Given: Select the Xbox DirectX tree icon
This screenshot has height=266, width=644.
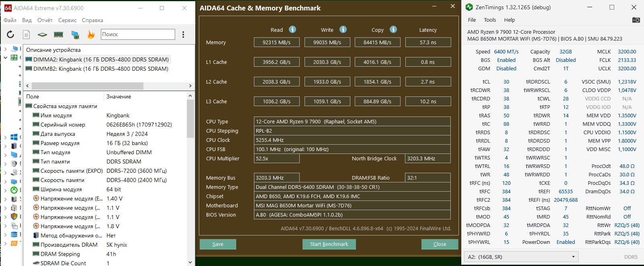Looking at the screenshot, I should pyautogui.click(x=14, y=190).
